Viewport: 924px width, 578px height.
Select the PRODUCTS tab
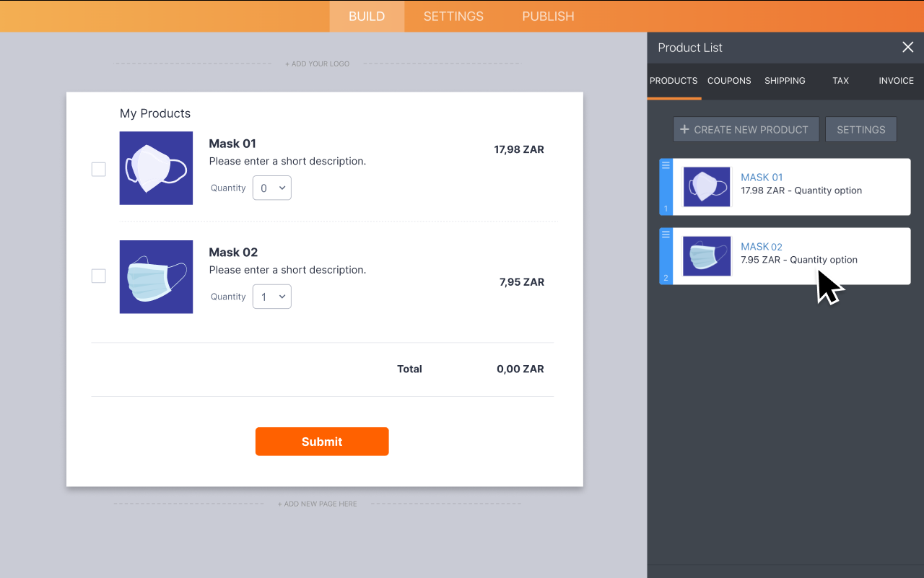(674, 81)
